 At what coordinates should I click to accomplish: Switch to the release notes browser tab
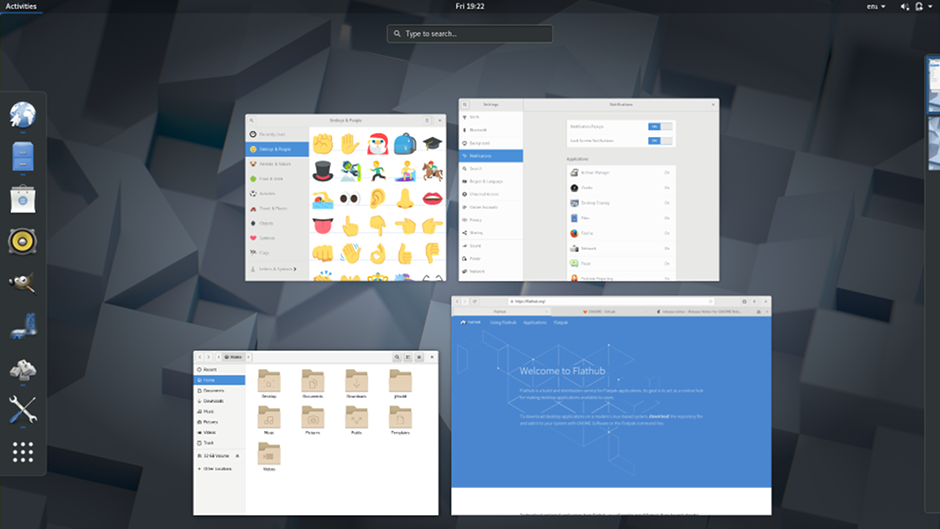click(x=699, y=312)
